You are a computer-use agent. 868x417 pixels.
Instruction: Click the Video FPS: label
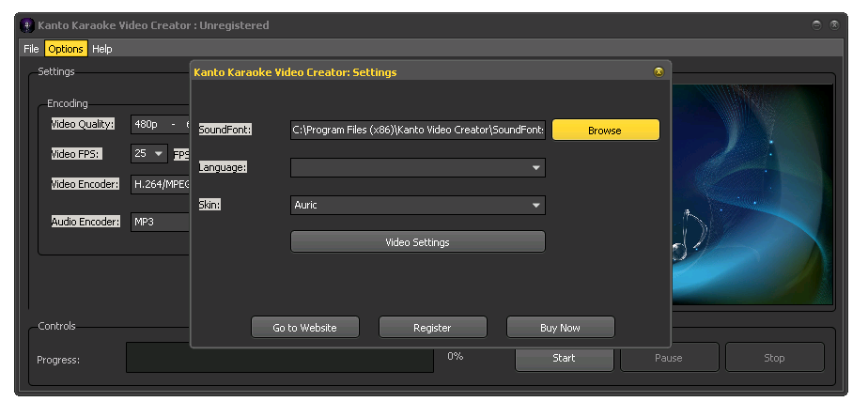75,154
